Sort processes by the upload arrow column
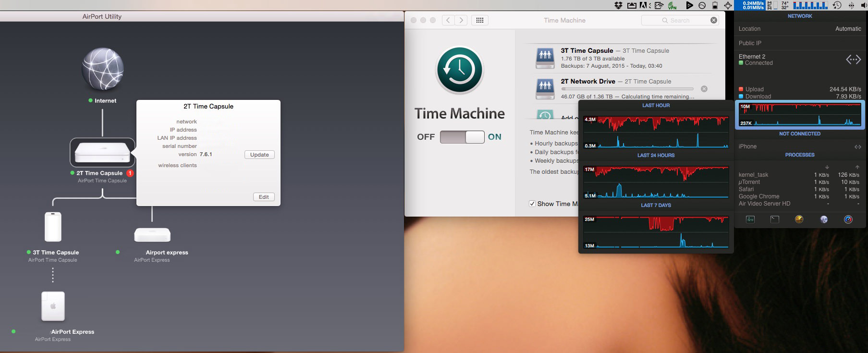Image resolution: width=868 pixels, height=353 pixels. 857,167
